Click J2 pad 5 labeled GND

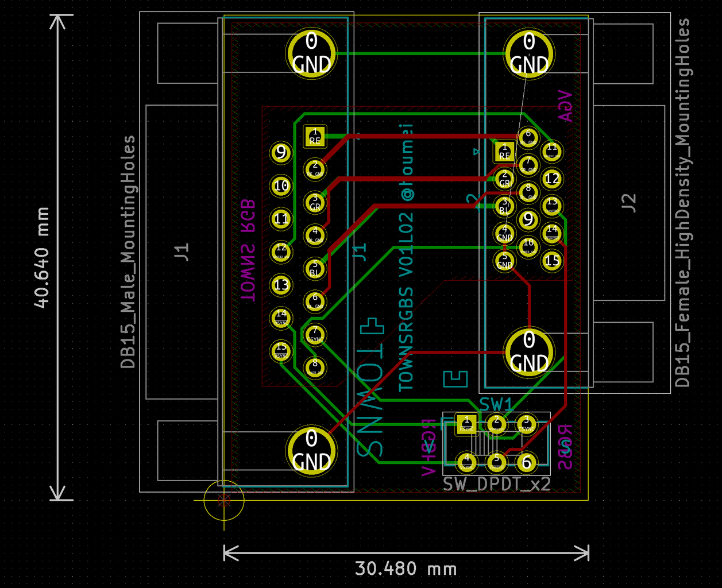505,260
